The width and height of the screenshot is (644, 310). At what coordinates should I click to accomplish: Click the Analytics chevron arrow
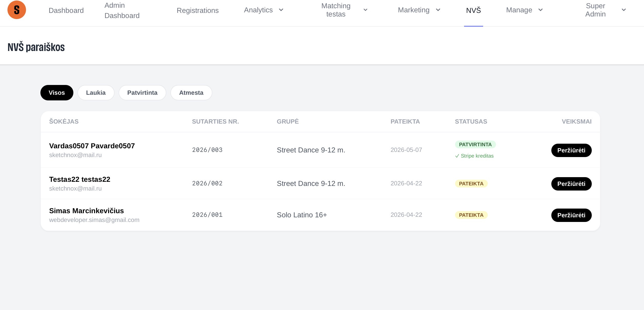281,10
